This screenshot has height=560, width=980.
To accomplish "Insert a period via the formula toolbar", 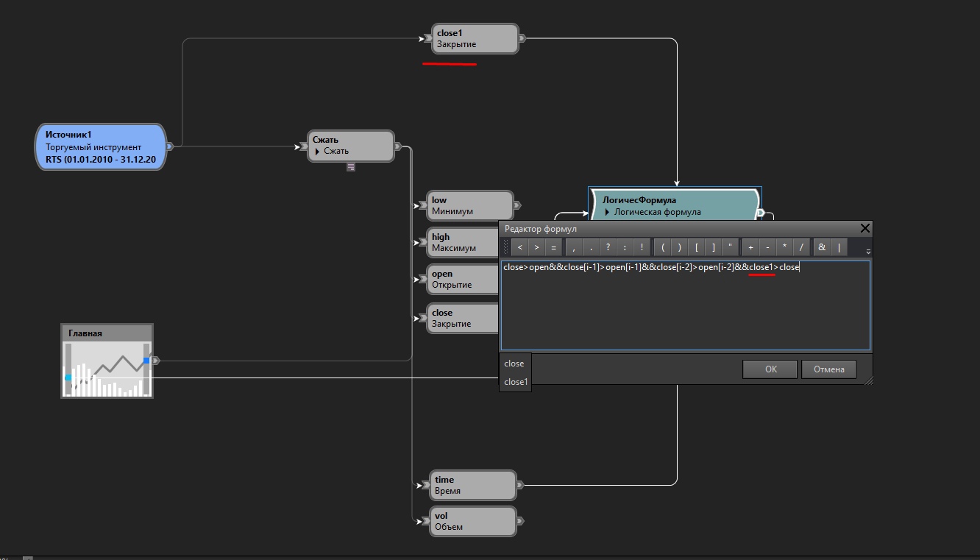I will pos(592,247).
